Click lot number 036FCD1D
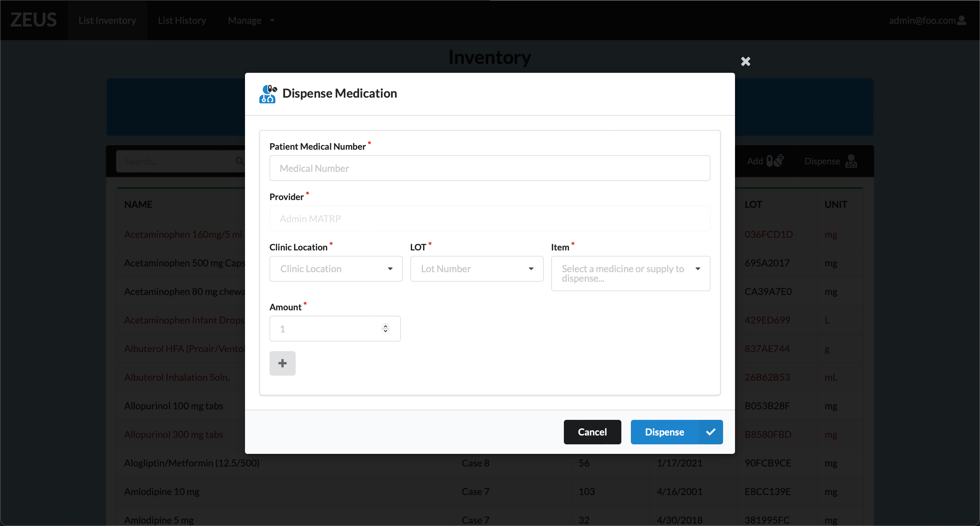This screenshot has height=526, width=980. tap(768, 234)
